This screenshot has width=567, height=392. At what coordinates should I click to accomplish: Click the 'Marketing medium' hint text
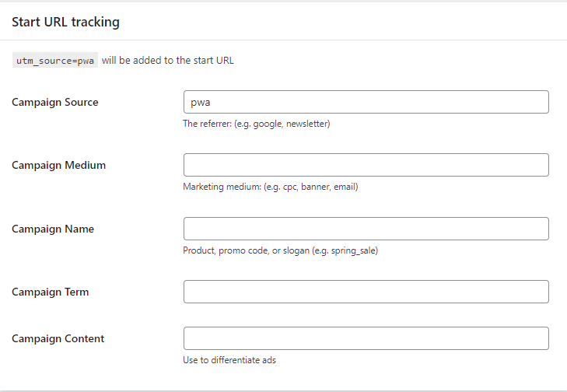[271, 187]
